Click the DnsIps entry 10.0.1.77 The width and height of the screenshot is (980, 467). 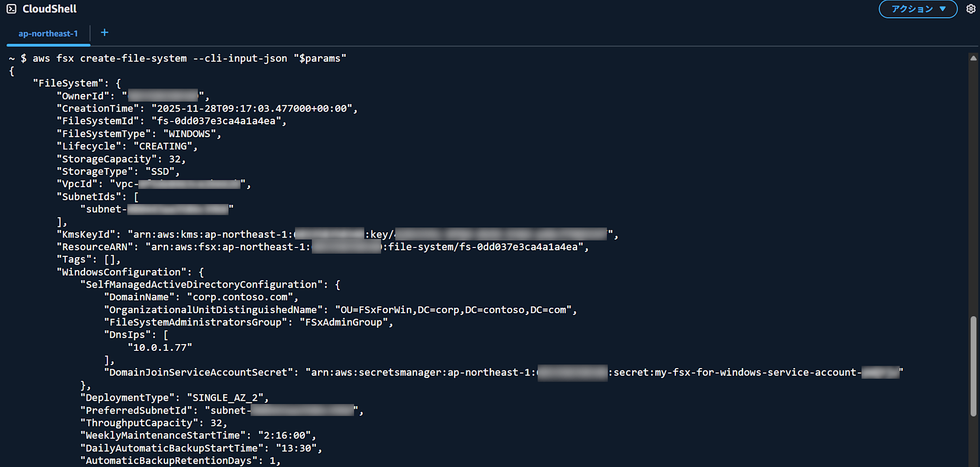(161, 346)
